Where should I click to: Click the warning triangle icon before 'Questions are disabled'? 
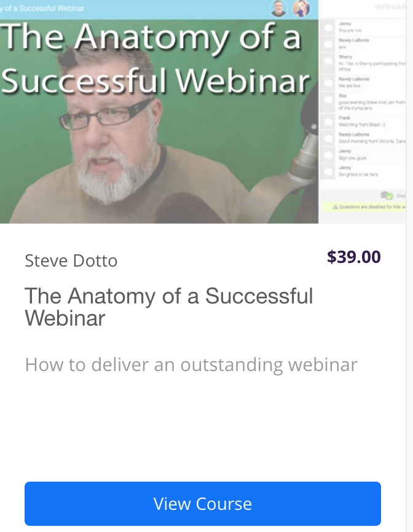(336, 206)
